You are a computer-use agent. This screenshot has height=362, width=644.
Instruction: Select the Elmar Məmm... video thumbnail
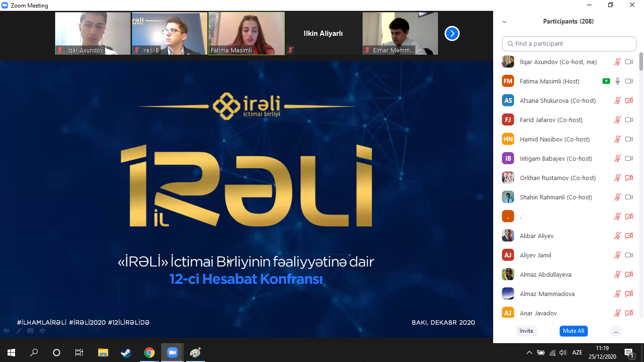pyautogui.click(x=400, y=33)
